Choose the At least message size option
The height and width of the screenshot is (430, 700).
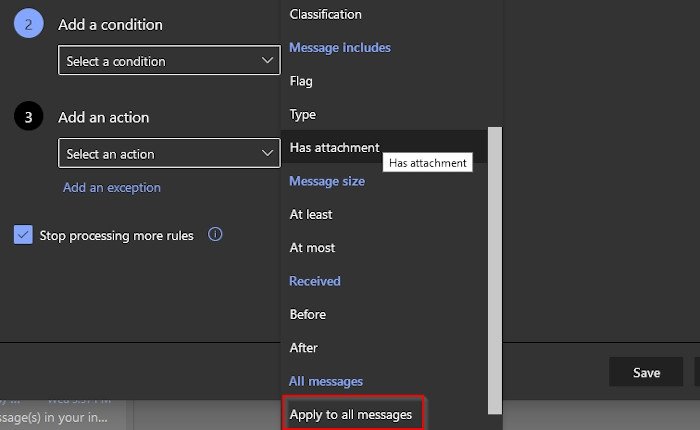click(x=310, y=214)
